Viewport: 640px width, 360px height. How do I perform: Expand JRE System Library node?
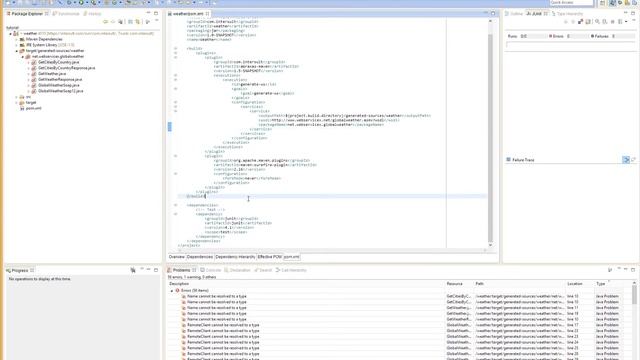pos(17,45)
